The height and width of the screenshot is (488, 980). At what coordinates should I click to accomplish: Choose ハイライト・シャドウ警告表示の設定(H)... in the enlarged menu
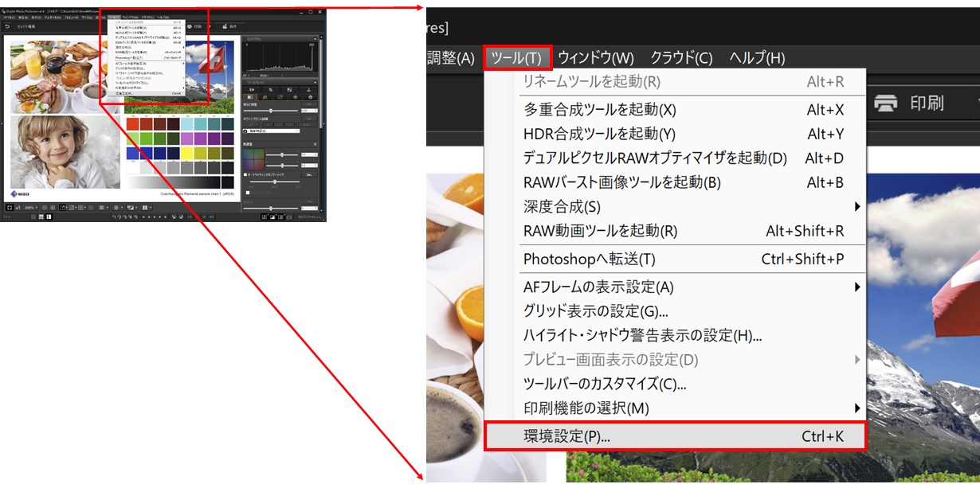pyautogui.click(x=675, y=335)
